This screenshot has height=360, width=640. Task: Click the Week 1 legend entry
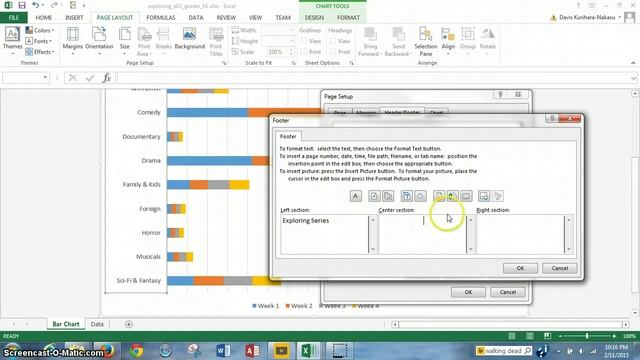point(266,306)
